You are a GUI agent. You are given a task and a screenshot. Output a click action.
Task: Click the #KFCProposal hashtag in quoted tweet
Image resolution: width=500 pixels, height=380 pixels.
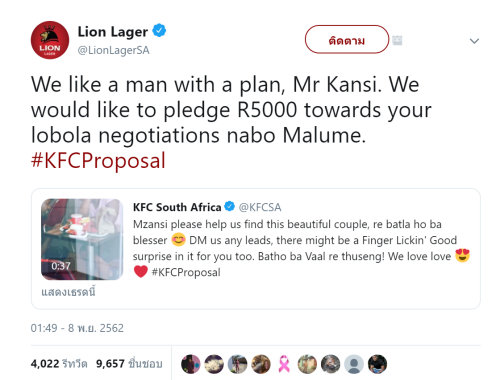pyautogui.click(x=186, y=272)
